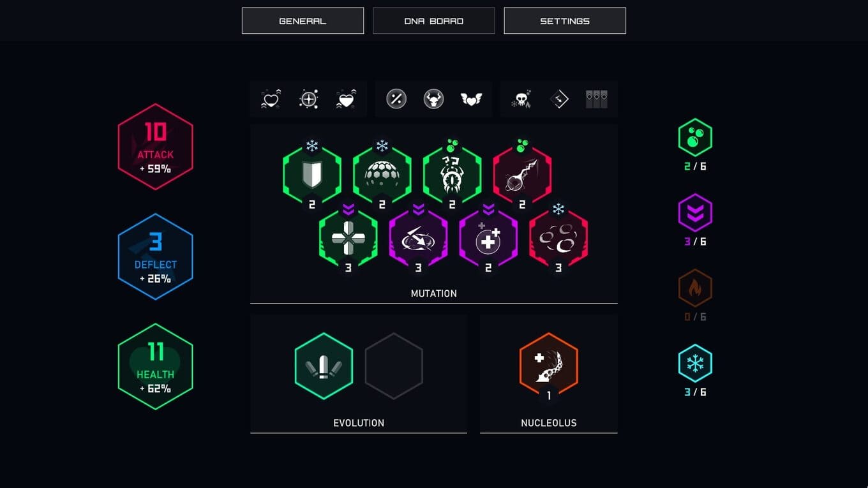Click the empty evolution slot

tap(394, 366)
